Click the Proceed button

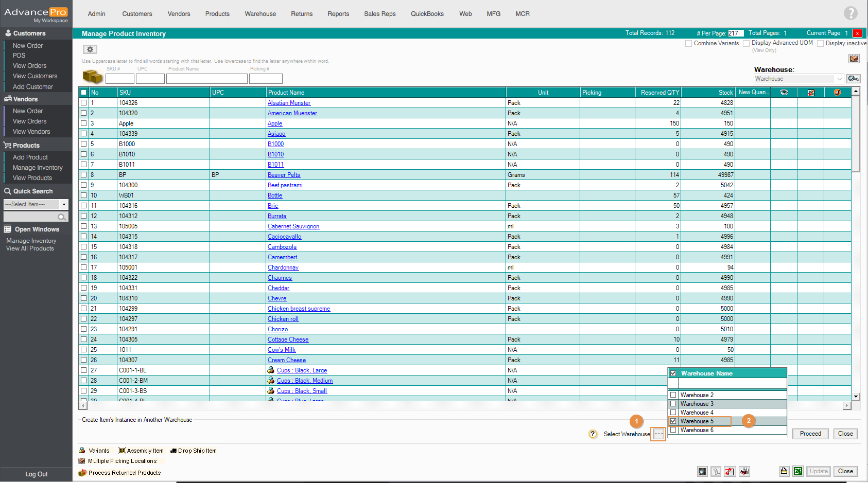[x=810, y=434]
